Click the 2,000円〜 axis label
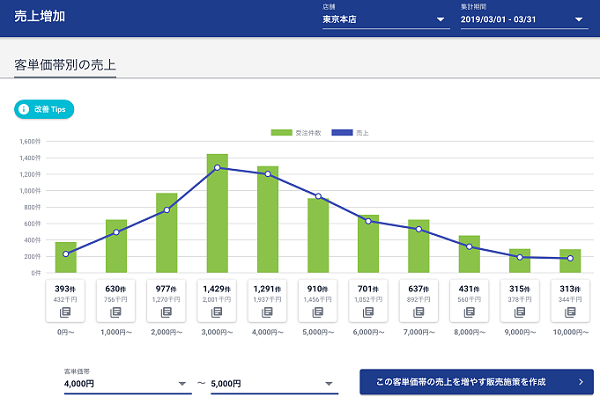 (166, 332)
